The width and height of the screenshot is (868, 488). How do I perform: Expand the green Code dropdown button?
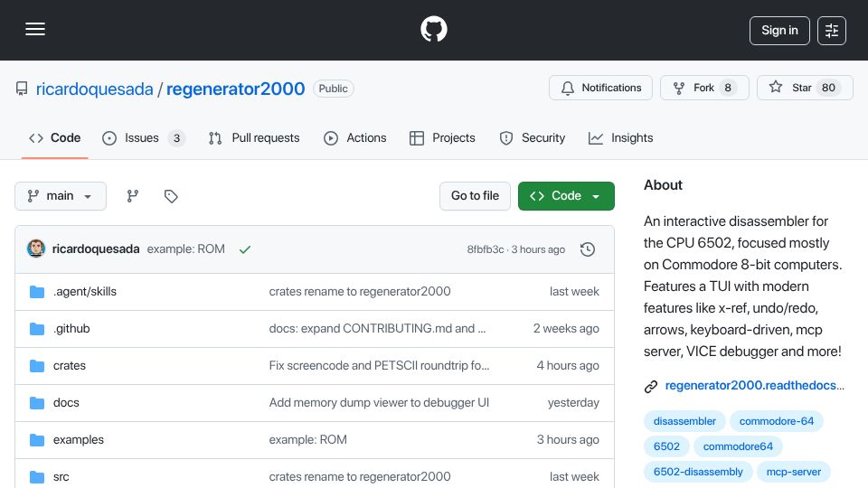pos(566,196)
